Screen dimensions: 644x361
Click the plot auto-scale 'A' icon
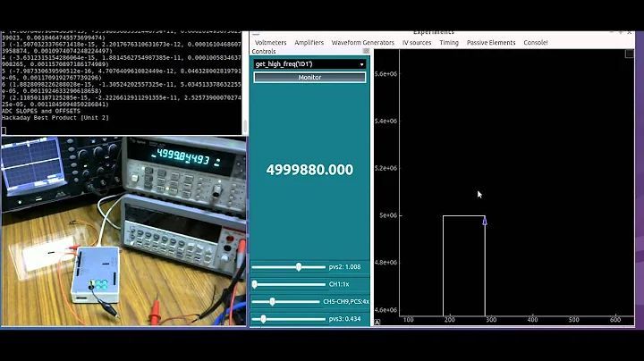tap(377, 323)
